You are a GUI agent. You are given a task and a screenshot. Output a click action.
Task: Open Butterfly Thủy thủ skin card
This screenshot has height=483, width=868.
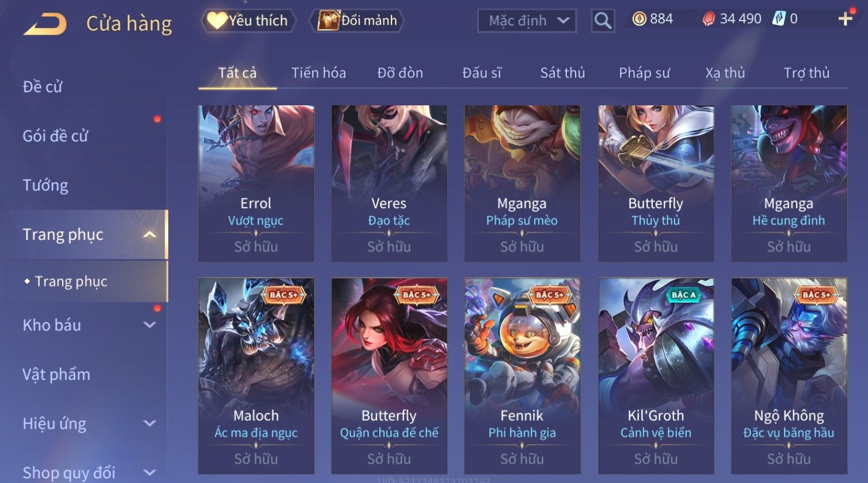pyautogui.click(x=656, y=184)
